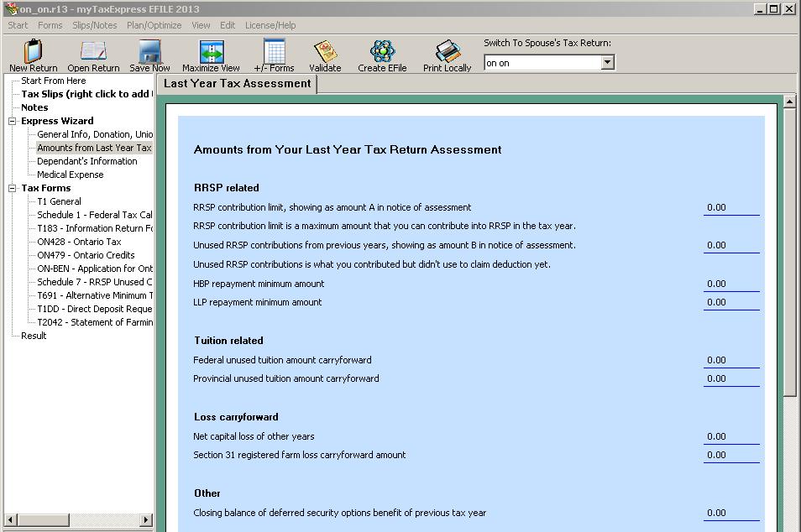
Task: Open the View menu
Action: (201, 25)
